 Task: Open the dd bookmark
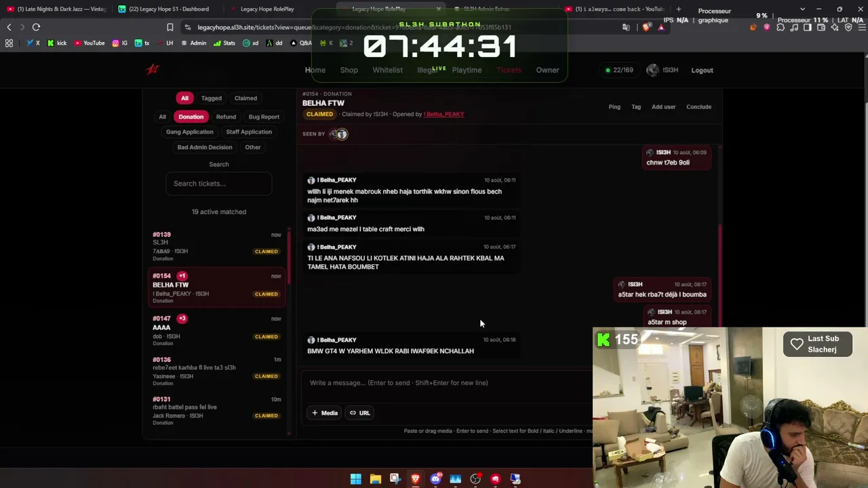[274, 43]
